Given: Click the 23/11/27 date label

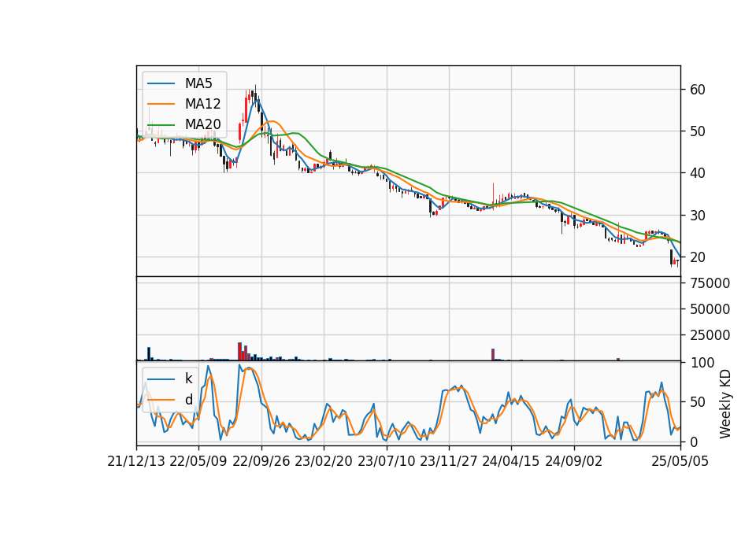Looking at the screenshot, I should 449,461.
